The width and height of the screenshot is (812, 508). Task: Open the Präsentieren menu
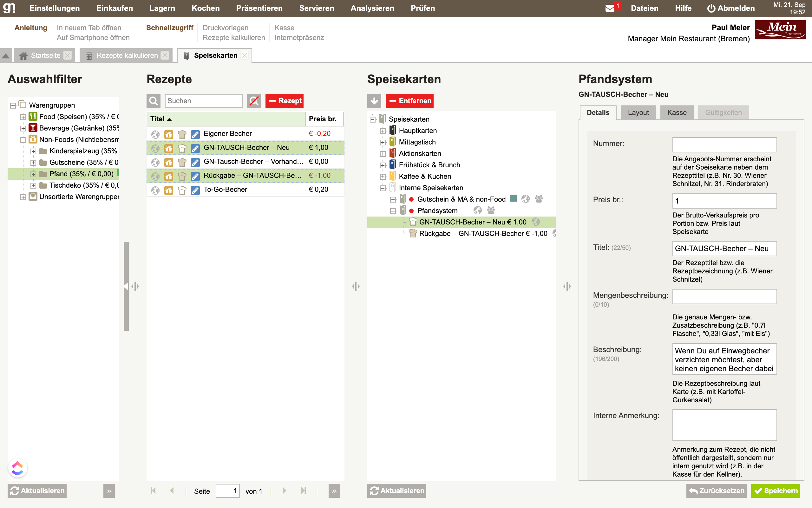click(259, 8)
